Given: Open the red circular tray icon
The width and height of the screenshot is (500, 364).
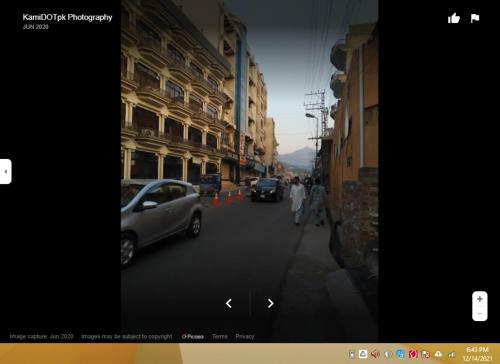Looking at the screenshot, I should pos(413,354).
